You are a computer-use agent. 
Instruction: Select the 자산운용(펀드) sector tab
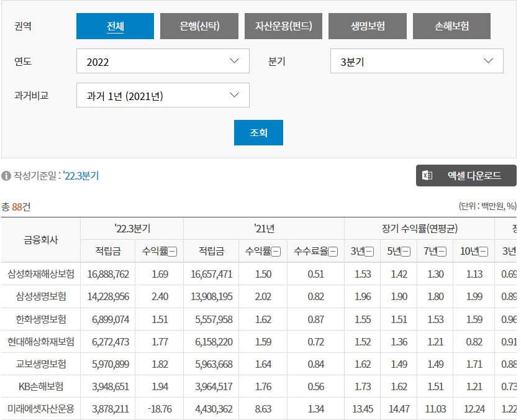click(x=283, y=26)
